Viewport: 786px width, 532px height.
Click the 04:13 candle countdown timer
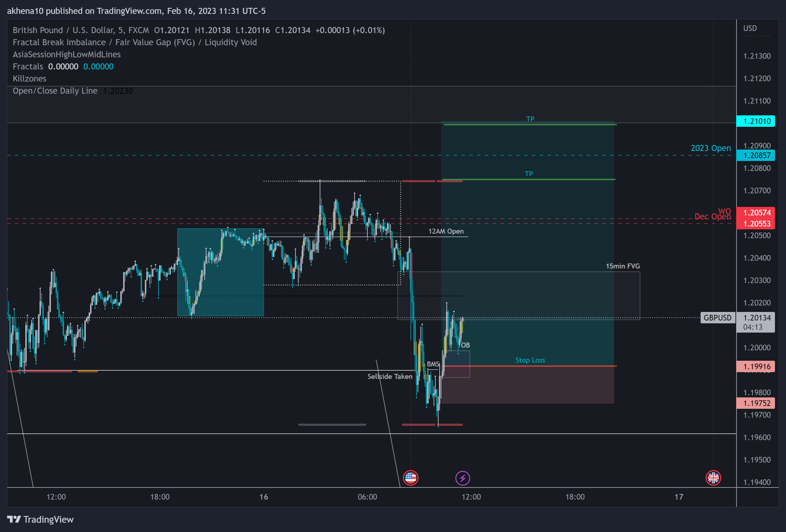point(753,327)
